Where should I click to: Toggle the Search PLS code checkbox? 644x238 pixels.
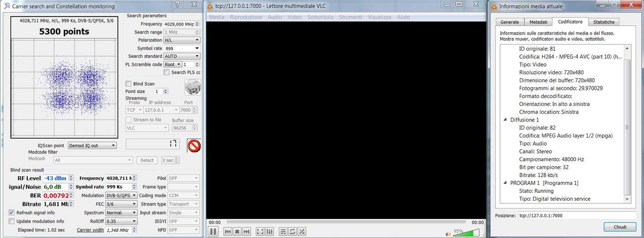pos(166,72)
